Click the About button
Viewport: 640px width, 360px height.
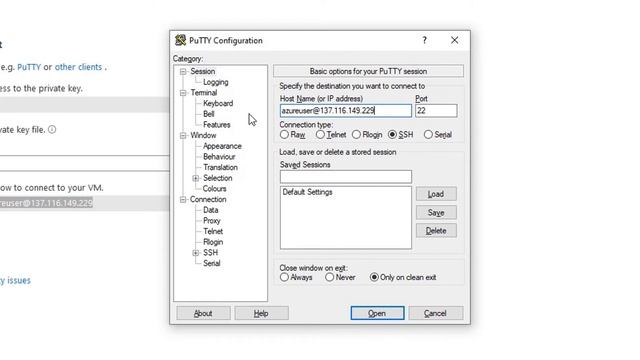(x=203, y=313)
